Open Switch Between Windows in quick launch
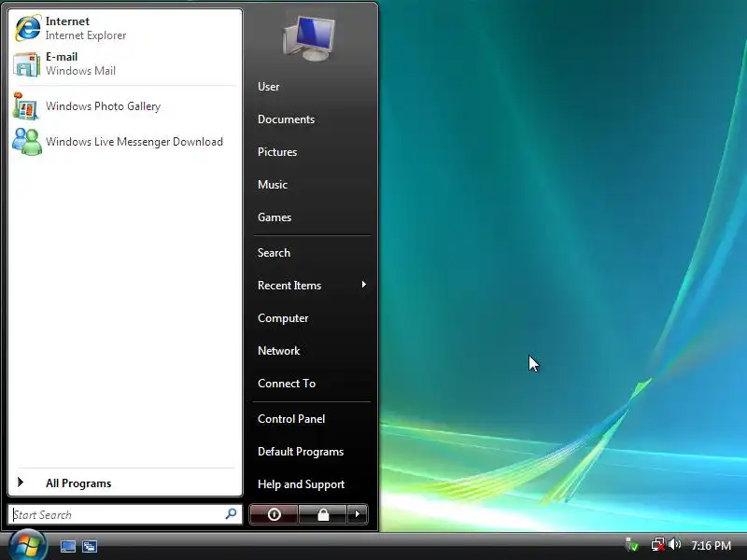The image size is (747, 560). click(89, 546)
